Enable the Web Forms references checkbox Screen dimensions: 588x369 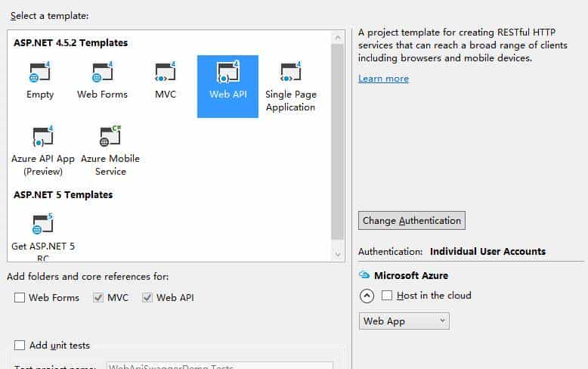click(x=20, y=298)
